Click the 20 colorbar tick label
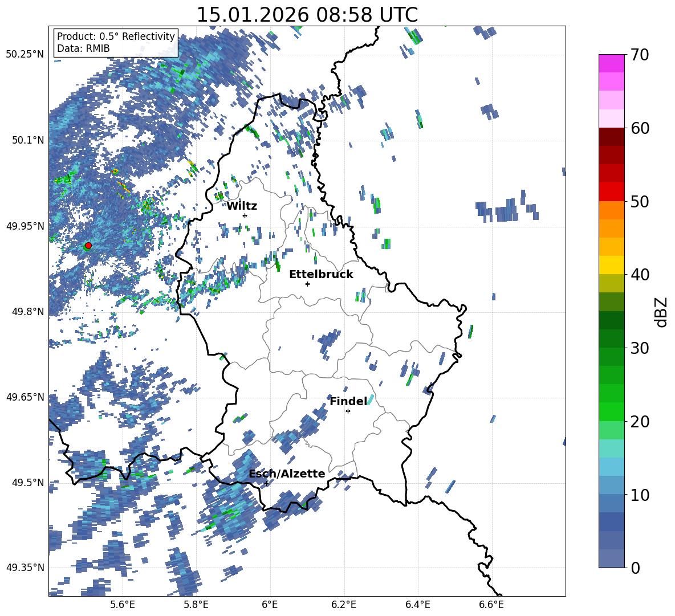This screenshot has height=616, width=675. 640,422
